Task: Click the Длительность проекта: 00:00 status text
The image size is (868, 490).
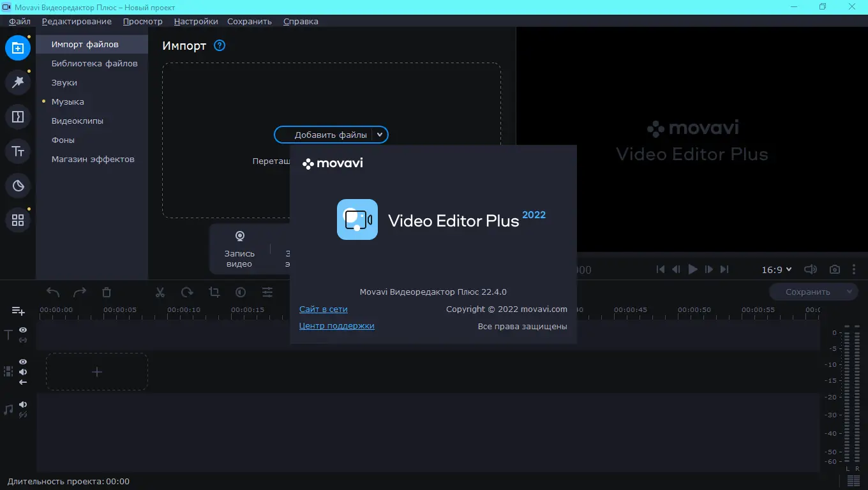Action: click(x=68, y=482)
